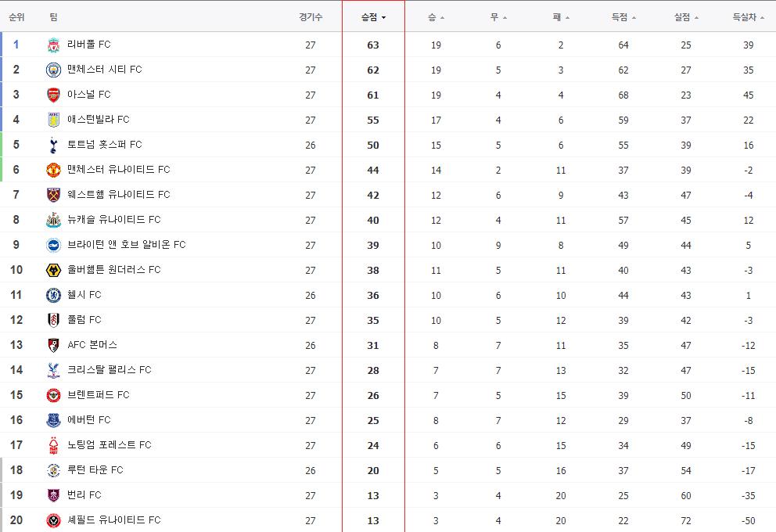
Task: Toggle sort order on the 패 column
Action: pos(566,16)
